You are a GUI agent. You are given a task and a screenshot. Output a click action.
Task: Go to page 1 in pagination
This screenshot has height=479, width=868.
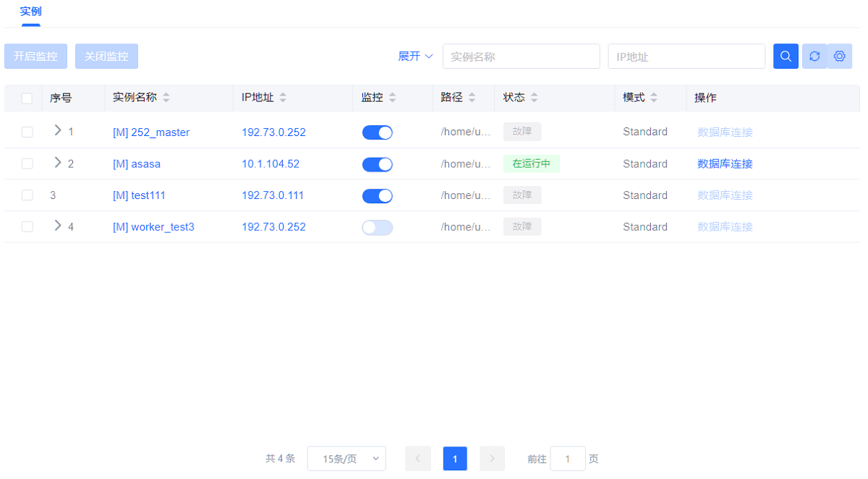(x=455, y=459)
